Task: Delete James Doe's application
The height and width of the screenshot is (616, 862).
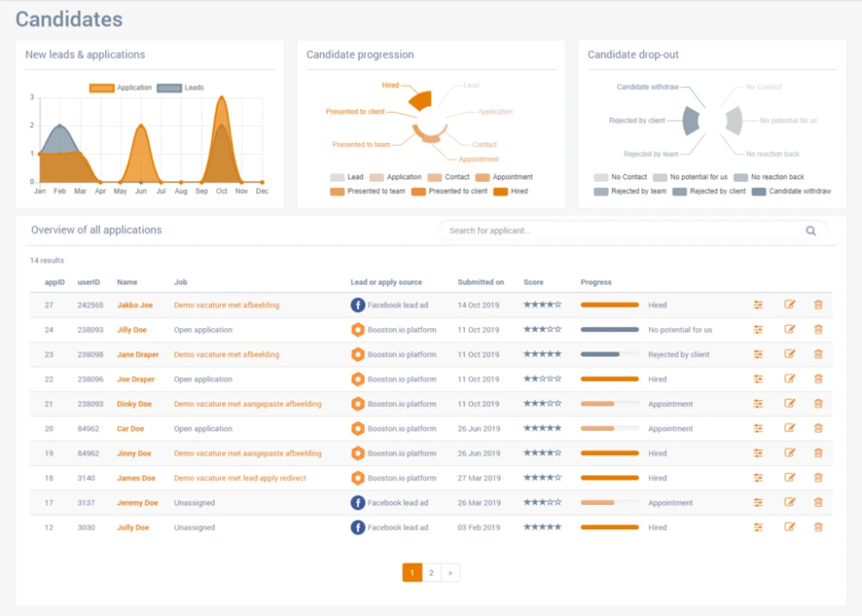Action: click(x=818, y=478)
